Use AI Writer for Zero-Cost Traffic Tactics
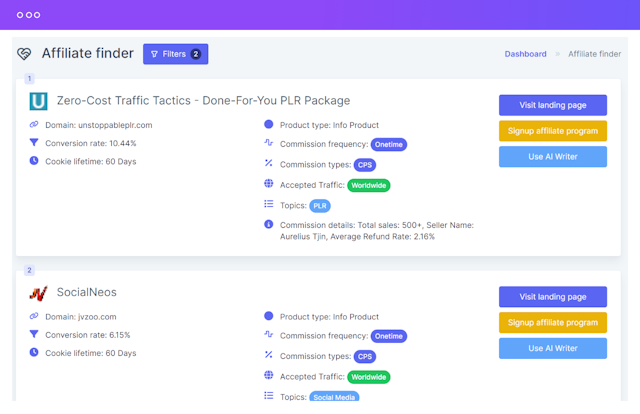Image resolution: width=640 pixels, height=414 pixels. coord(552,157)
